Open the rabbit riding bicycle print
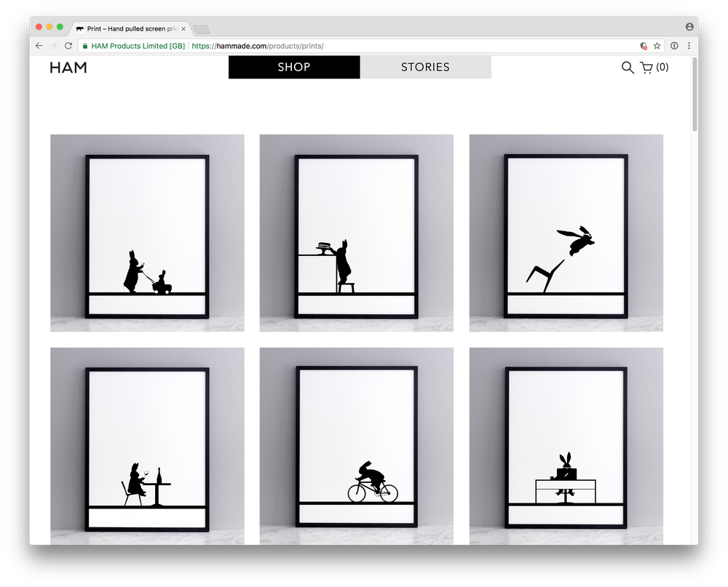Image resolution: width=728 pixels, height=587 pixels. (357, 446)
